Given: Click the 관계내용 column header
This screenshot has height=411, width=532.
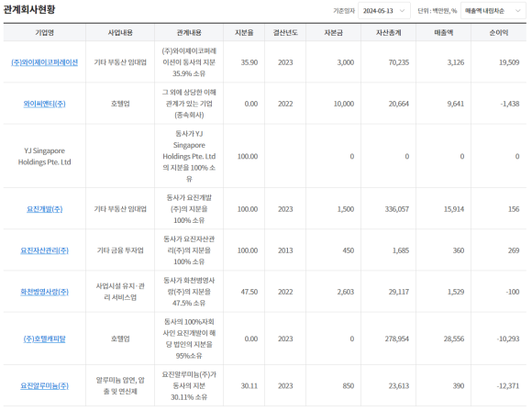Looking at the screenshot, I should pyautogui.click(x=189, y=33).
